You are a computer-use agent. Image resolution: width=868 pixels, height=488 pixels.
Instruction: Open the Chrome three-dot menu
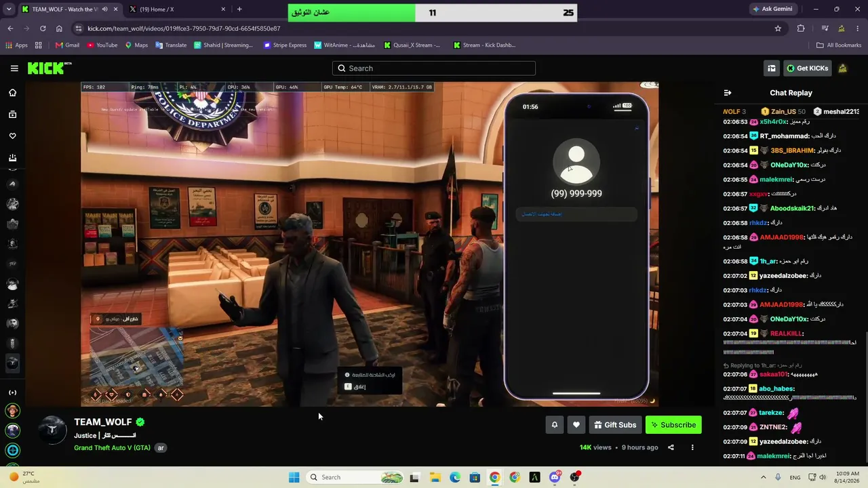[857, 28]
